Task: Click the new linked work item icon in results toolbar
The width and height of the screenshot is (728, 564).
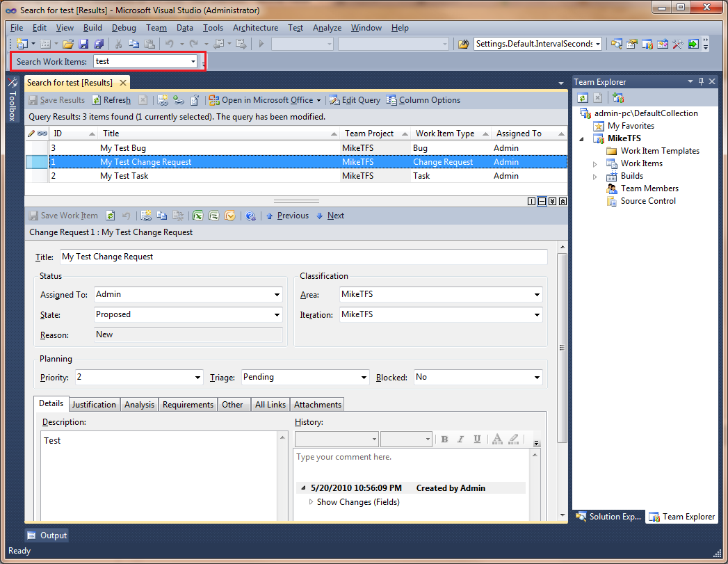Action: click(x=163, y=100)
